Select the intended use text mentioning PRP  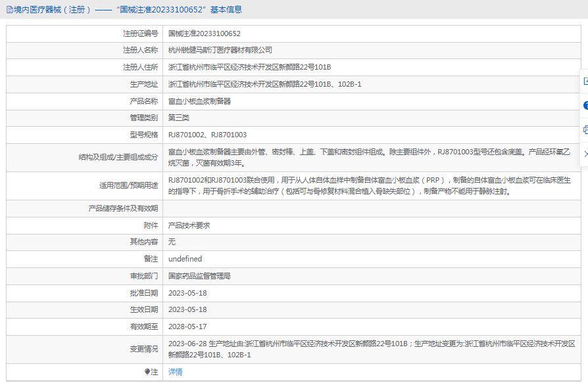[x=370, y=186]
